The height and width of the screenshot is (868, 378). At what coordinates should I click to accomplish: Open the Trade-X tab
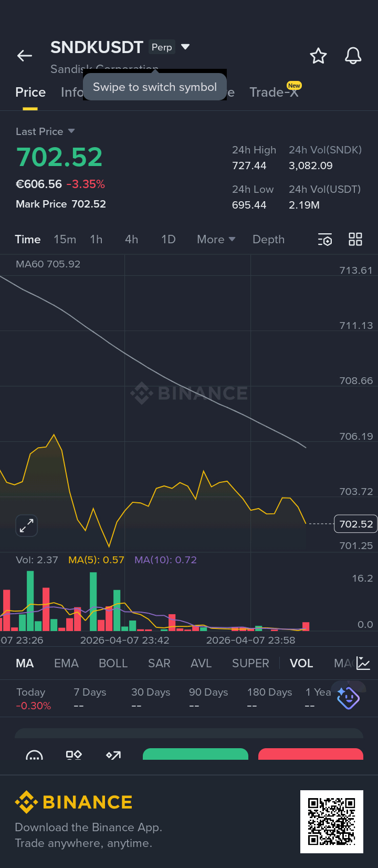(274, 92)
